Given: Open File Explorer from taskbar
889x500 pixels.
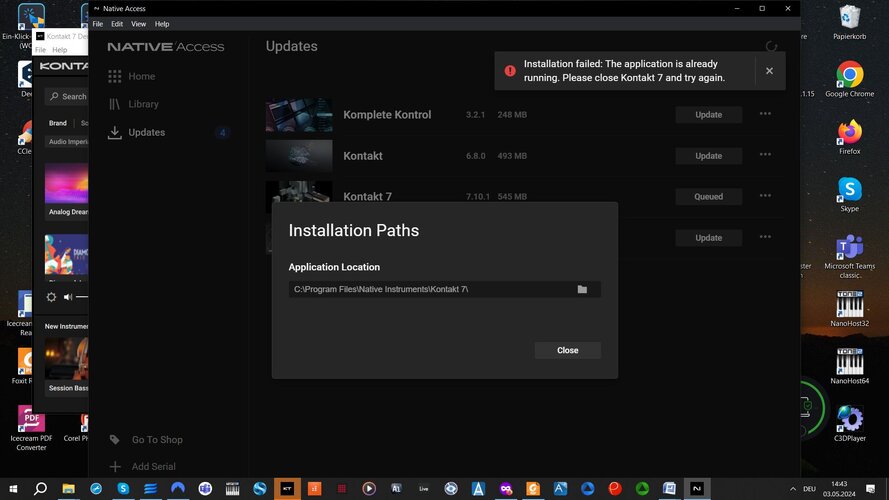Looking at the screenshot, I should [x=68, y=488].
